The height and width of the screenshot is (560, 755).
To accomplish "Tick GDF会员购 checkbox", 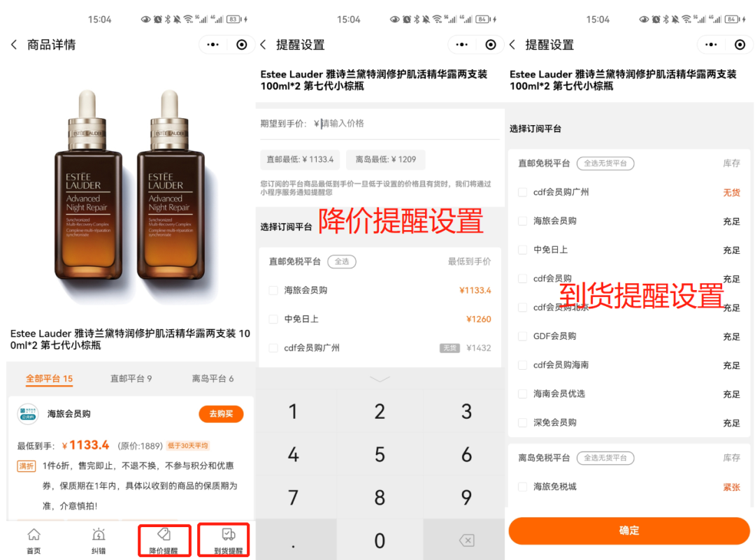I will coord(522,336).
